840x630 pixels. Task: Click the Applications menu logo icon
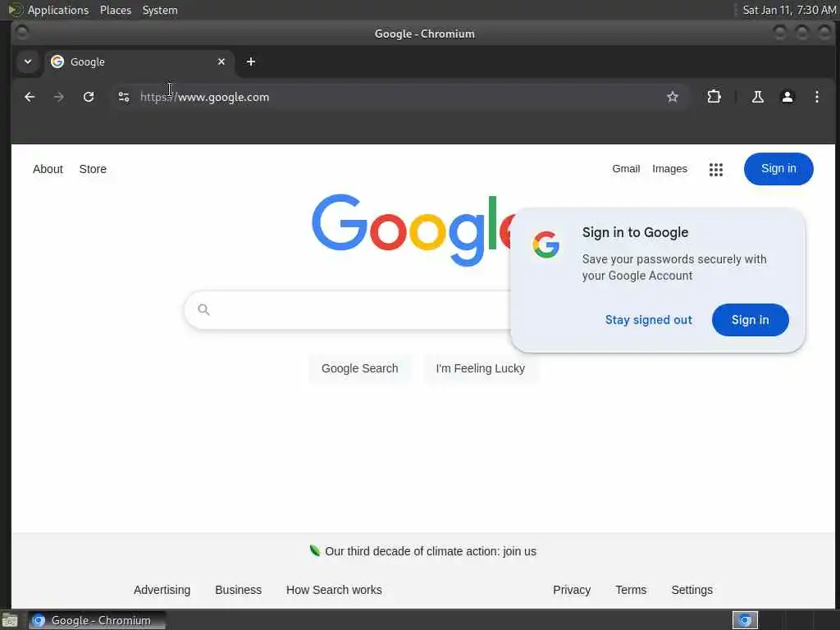point(15,10)
